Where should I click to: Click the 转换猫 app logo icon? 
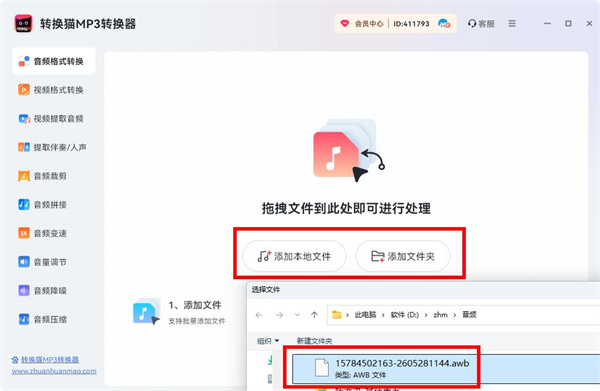tap(23, 24)
